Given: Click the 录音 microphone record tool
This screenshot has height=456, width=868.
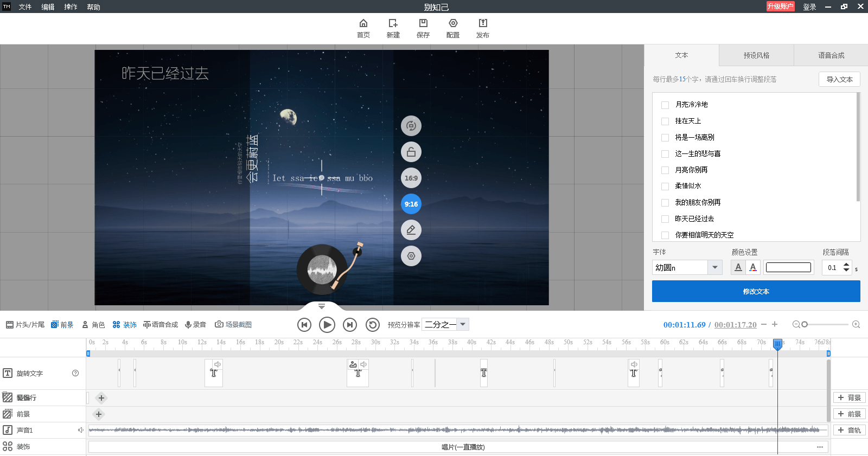Looking at the screenshot, I should point(195,324).
